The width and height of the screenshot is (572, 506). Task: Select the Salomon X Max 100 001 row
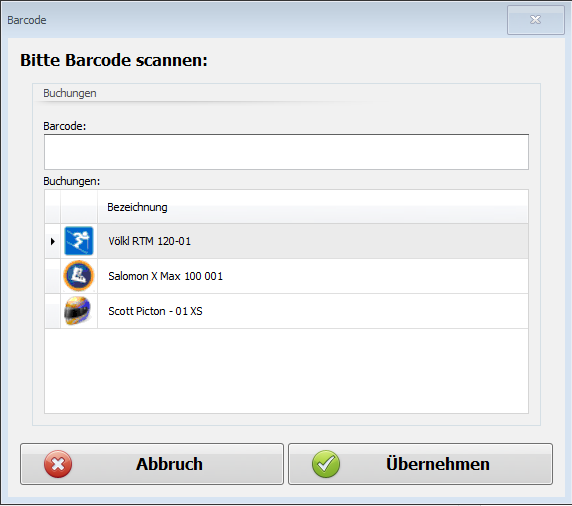286,276
